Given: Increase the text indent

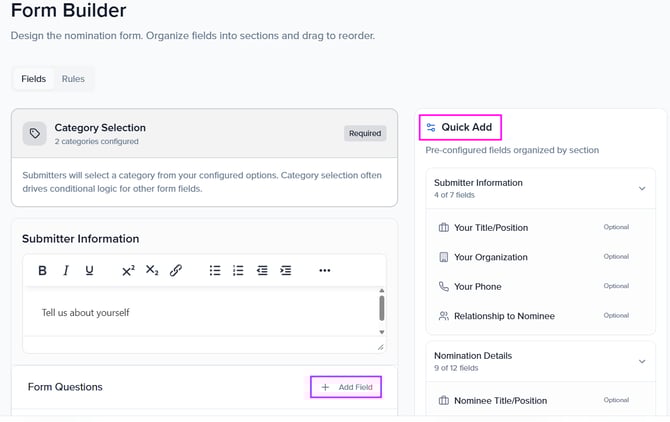Looking at the screenshot, I should click(x=286, y=271).
